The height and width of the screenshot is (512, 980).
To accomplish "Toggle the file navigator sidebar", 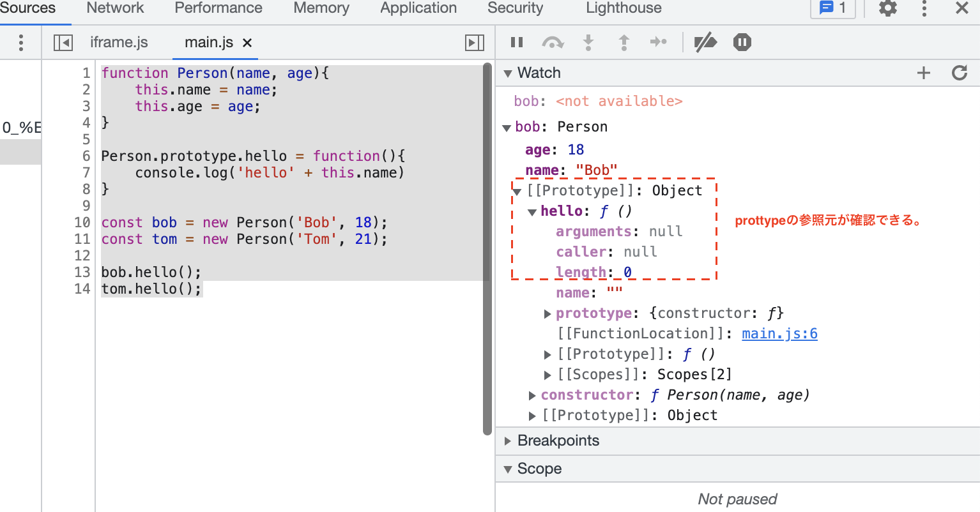I will pyautogui.click(x=63, y=43).
